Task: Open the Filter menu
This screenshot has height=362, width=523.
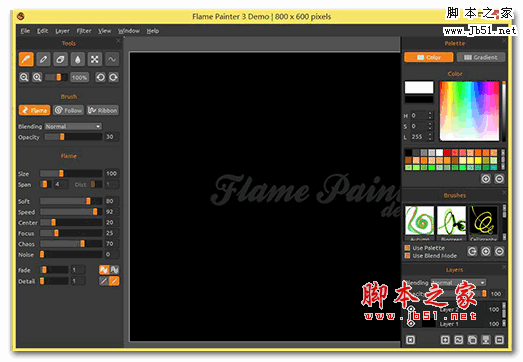Action: (84, 31)
